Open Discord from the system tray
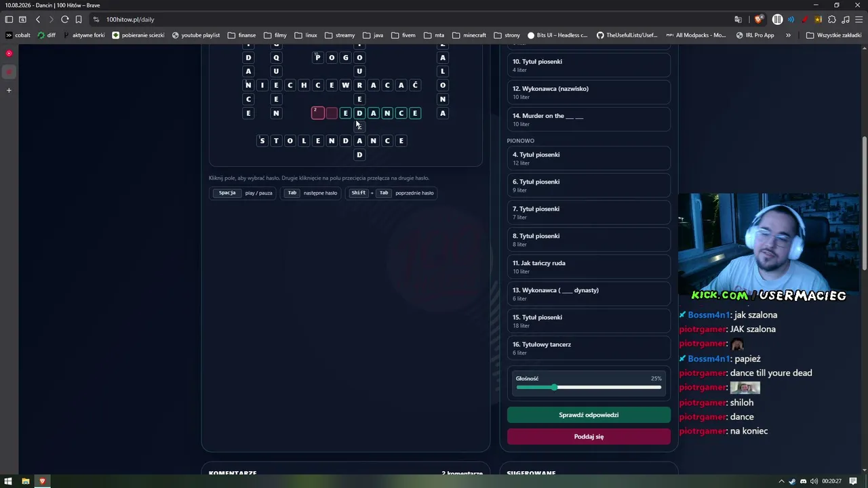This screenshot has width=868, height=488. click(804, 481)
